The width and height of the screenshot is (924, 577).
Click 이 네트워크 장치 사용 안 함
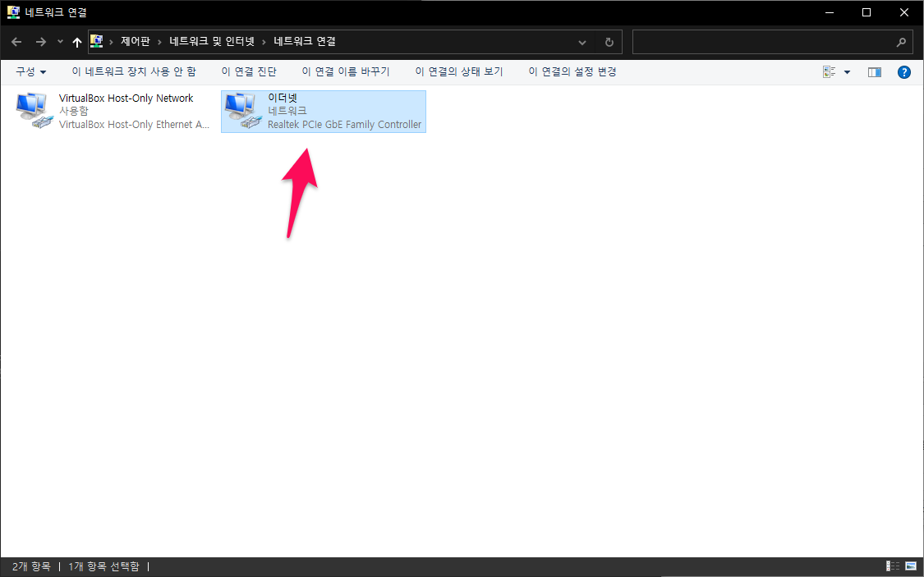134,72
